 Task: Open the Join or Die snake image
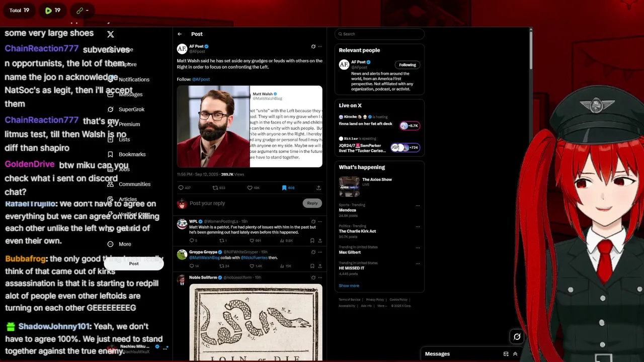[256, 322]
